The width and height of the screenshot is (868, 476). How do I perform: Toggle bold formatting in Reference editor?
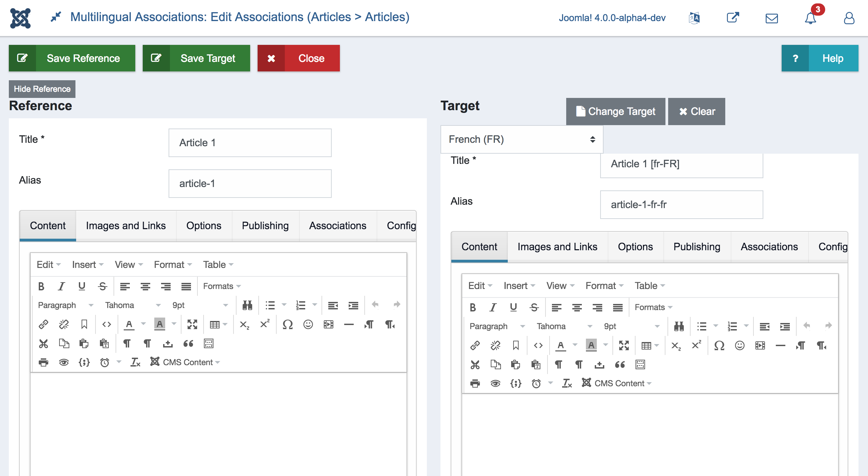pos(41,286)
